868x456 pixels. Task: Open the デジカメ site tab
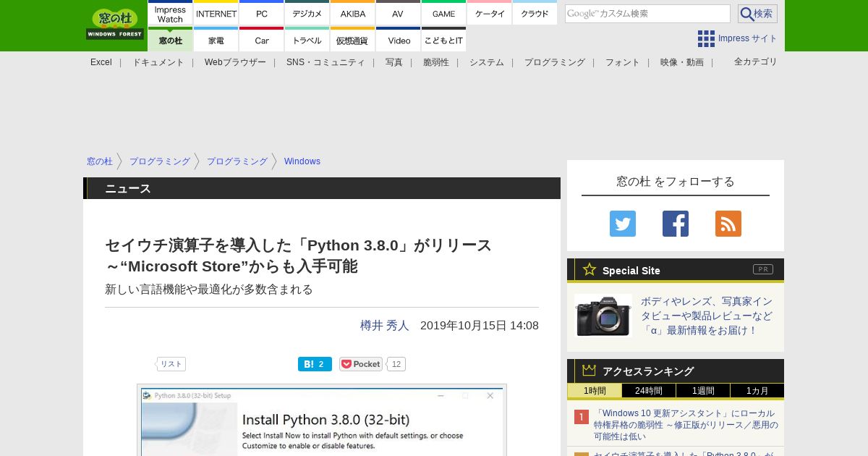coord(307,13)
